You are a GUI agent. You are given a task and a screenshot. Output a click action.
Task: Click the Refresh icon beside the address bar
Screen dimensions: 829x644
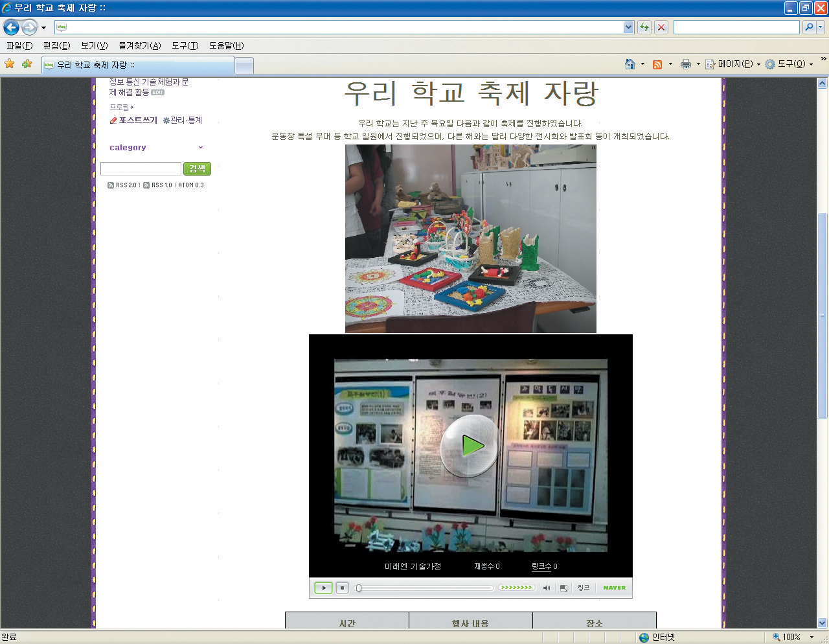(x=644, y=27)
